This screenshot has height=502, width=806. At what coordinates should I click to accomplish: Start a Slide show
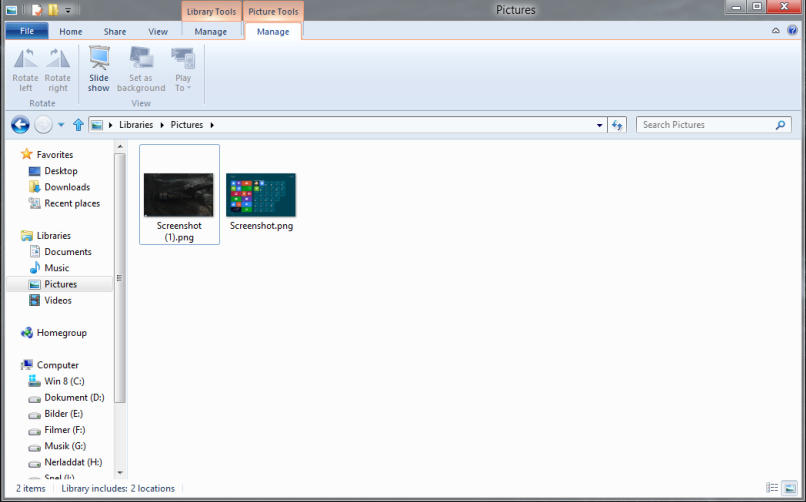99,70
